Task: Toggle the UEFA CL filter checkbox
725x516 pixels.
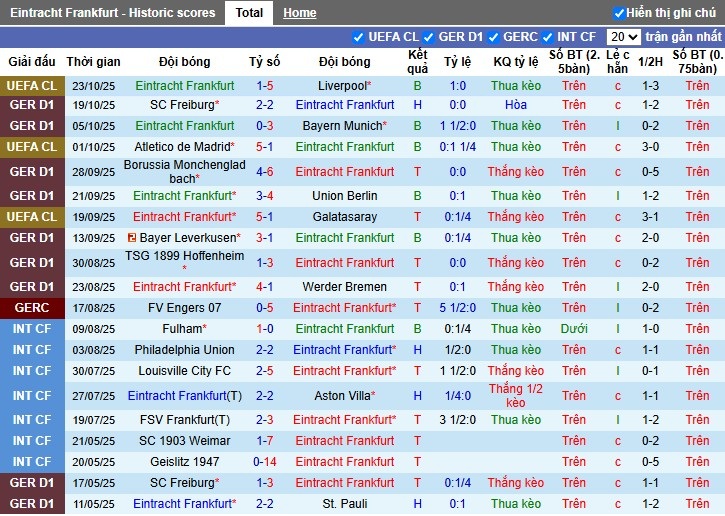Action: 359,37
